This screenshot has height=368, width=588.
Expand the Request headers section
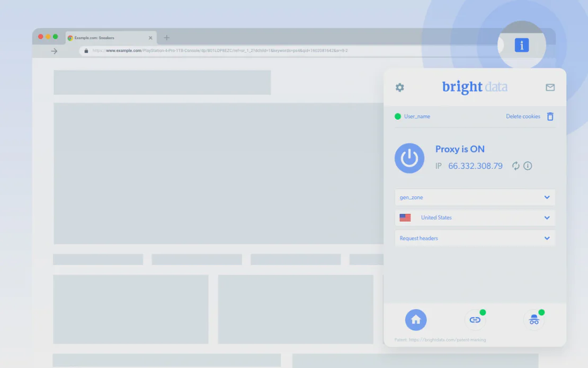point(475,238)
